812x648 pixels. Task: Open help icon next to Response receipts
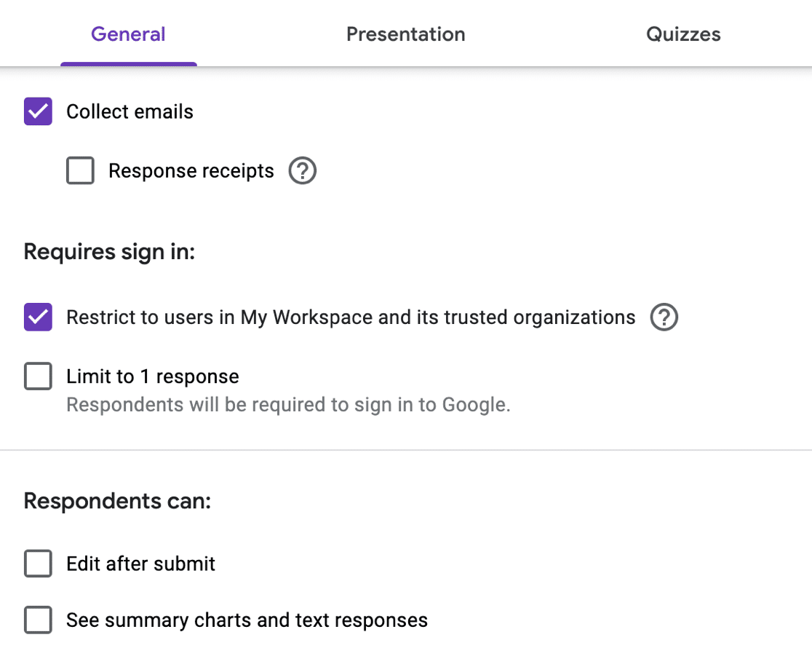(303, 170)
